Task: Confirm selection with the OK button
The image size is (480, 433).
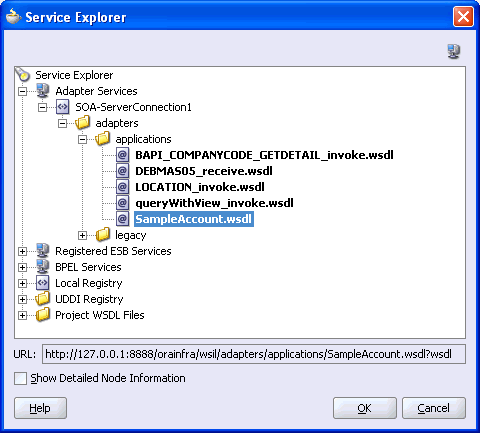Action: 365,408
